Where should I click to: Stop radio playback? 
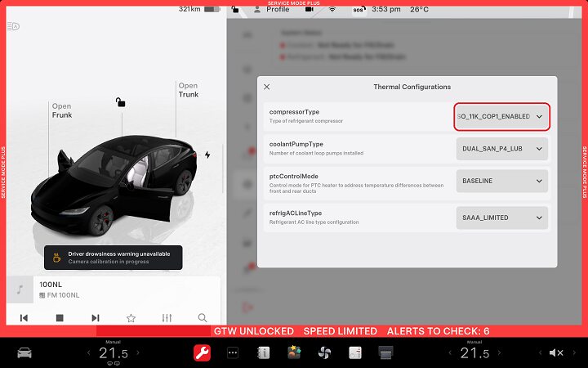click(x=60, y=318)
